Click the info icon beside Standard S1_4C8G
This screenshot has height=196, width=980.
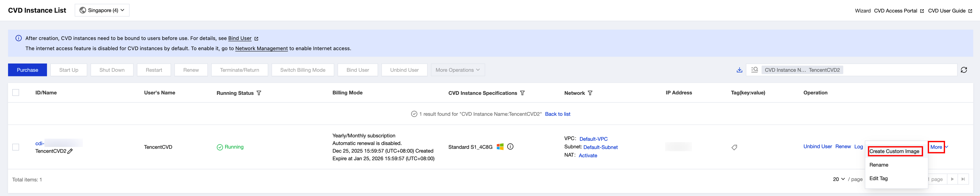click(510, 146)
